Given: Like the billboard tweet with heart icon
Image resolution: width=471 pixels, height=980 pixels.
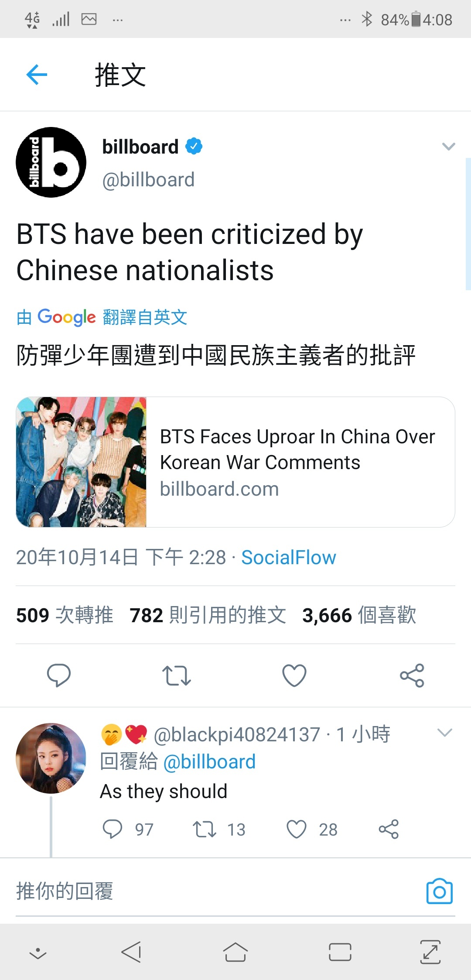Looking at the screenshot, I should (294, 675).
